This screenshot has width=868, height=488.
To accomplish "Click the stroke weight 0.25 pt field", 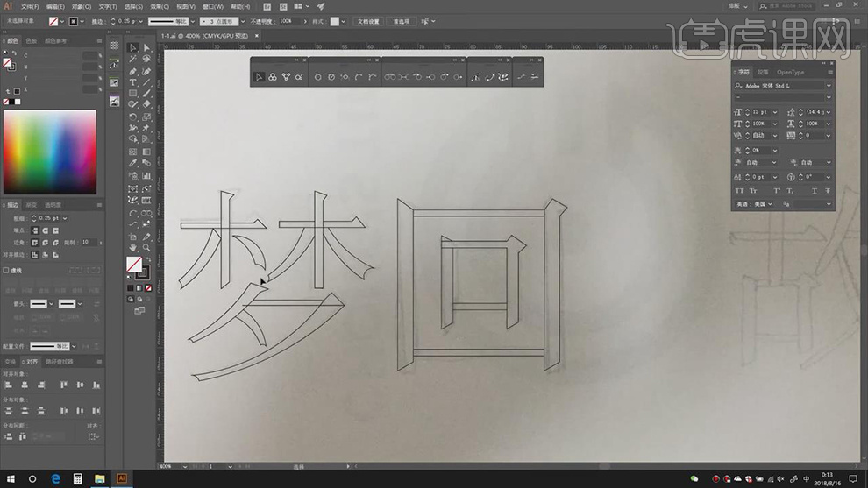I will tap(125, 21).
